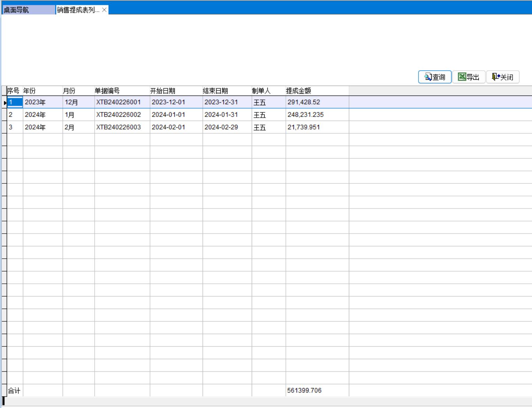Click the magnifier icon on 查询 button
This screenshot has width=532, height=408.
(x=428, y=77)
